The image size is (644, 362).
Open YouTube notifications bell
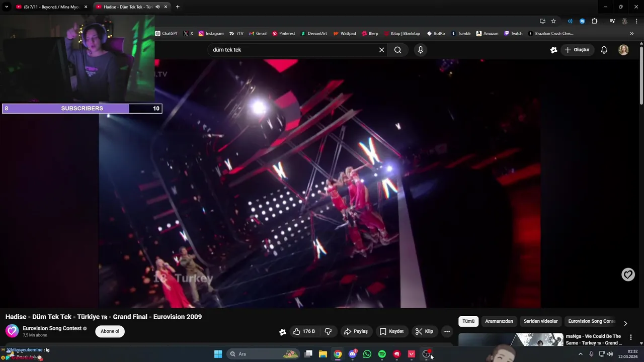click(x=604, y=50)
